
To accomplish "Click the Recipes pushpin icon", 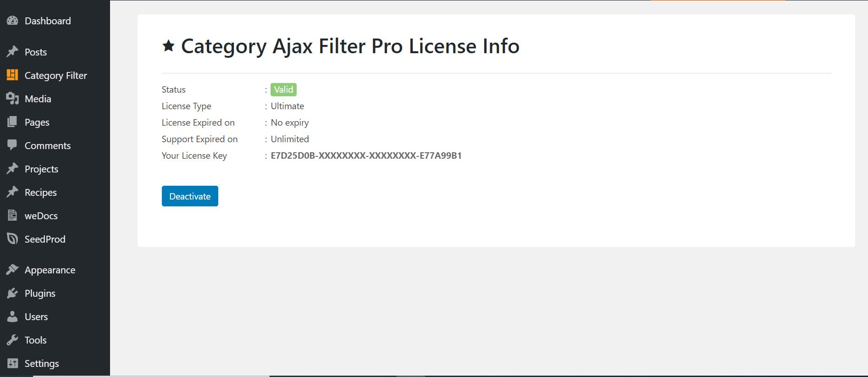I will pyautogui.click(x=12, y=192).
